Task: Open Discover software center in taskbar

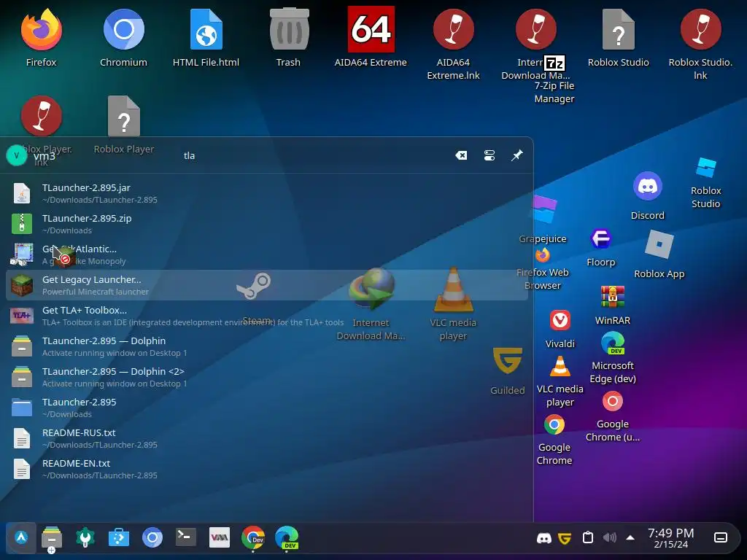Action: 119,538
